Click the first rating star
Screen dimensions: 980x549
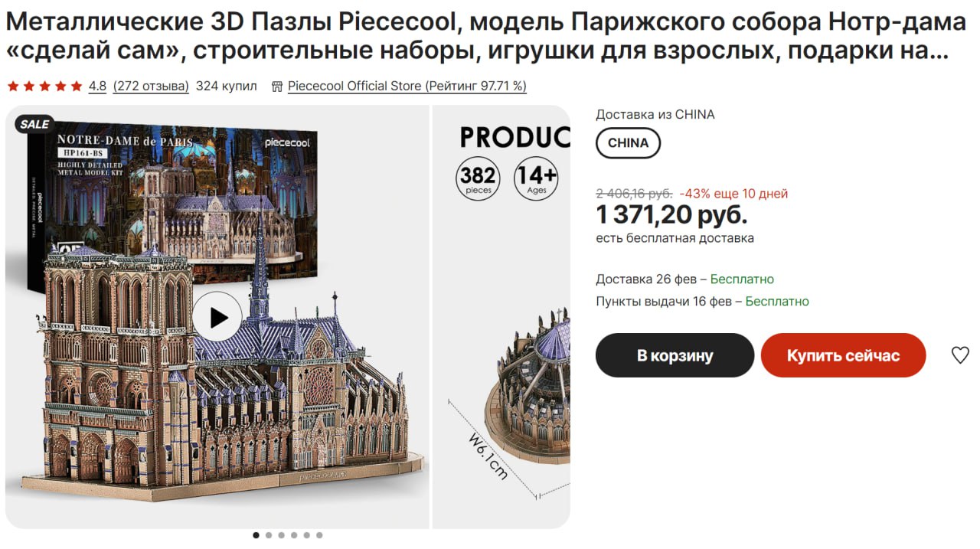[12, 87]
